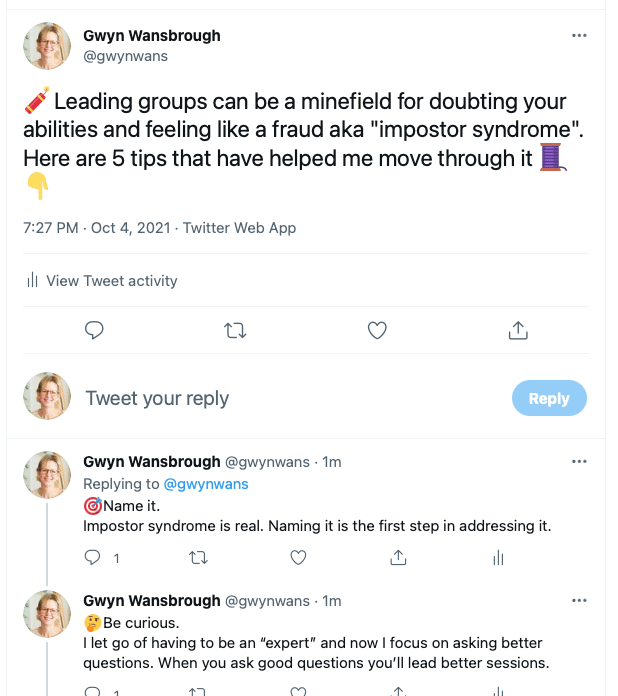
Task: Like the "Name it" reply
Action: [297, 558]
